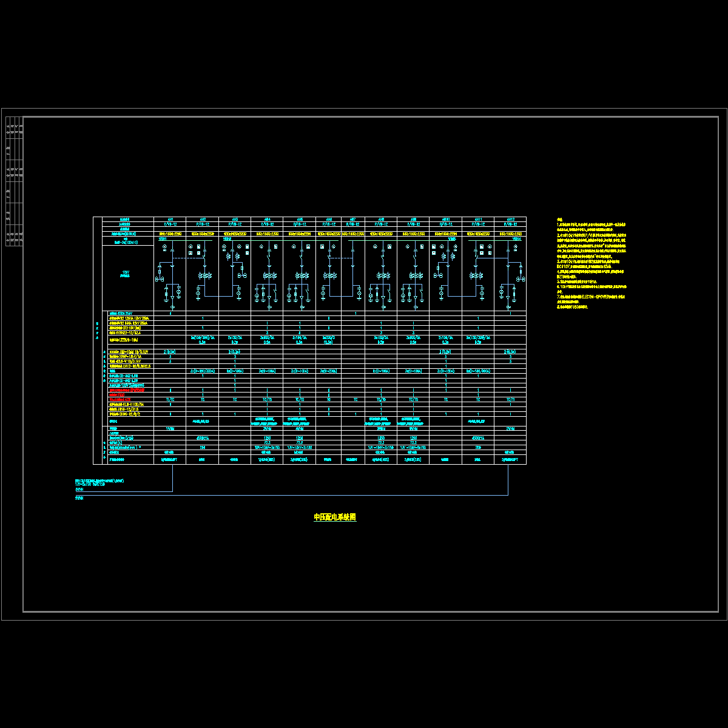Select the circuit breaker symbol in AH4
Viewport: 728px width, 728px height.
click(268, 258)
